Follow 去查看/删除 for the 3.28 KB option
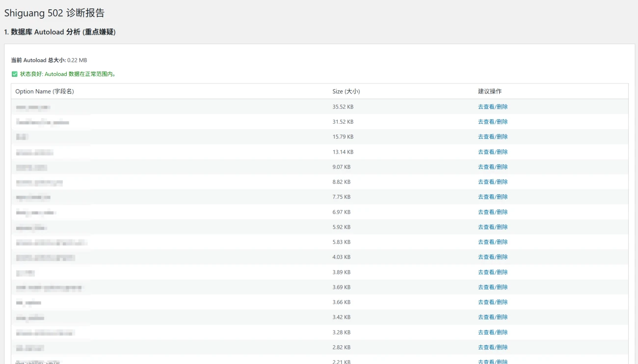Viewport: 638px width, 364px height. [493, 332]
